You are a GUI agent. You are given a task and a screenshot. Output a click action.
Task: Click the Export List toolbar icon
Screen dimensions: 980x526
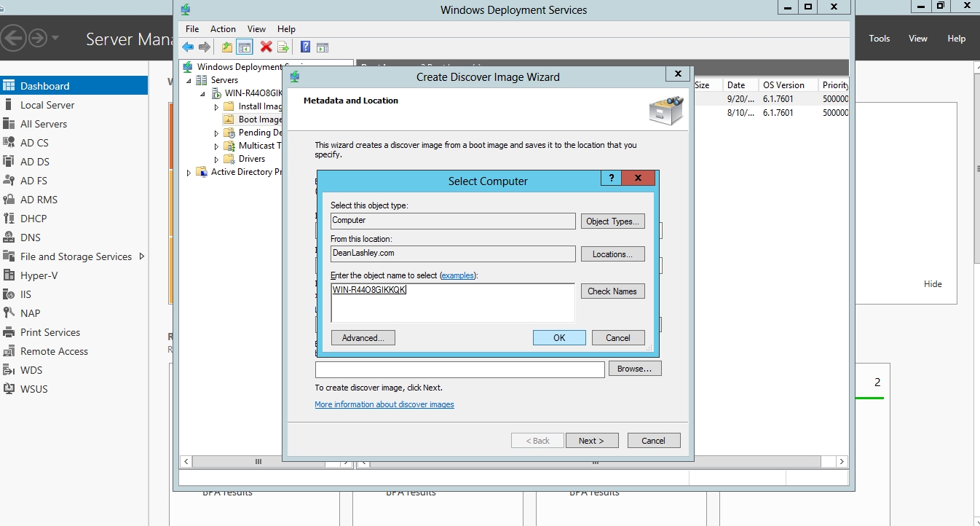[283, 47]
